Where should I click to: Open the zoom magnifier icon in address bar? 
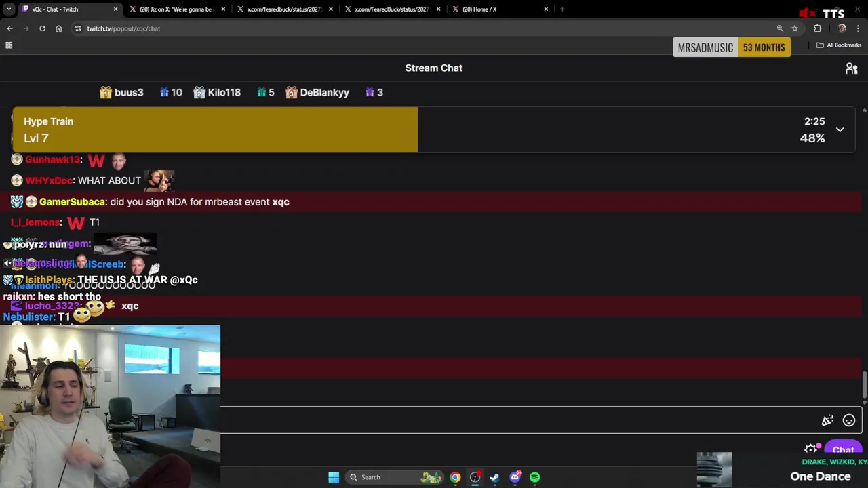pos(780,28)
